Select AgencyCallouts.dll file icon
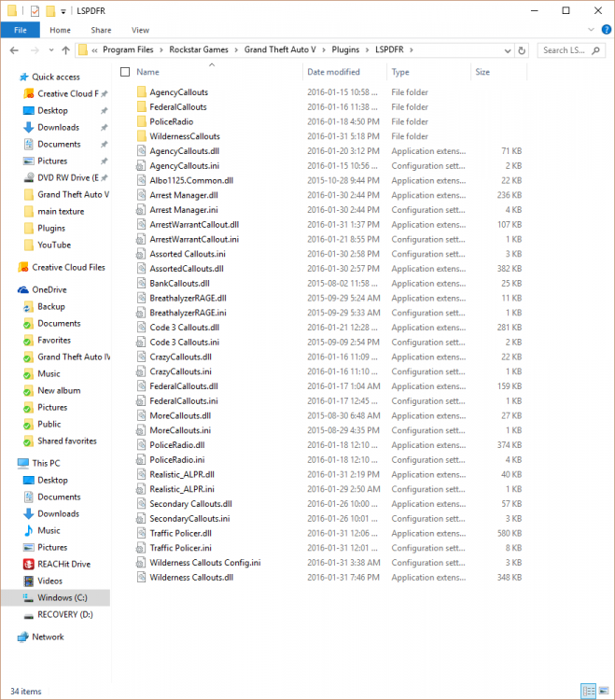This screenshot has height=700, width=615. [x=141, y=151]
